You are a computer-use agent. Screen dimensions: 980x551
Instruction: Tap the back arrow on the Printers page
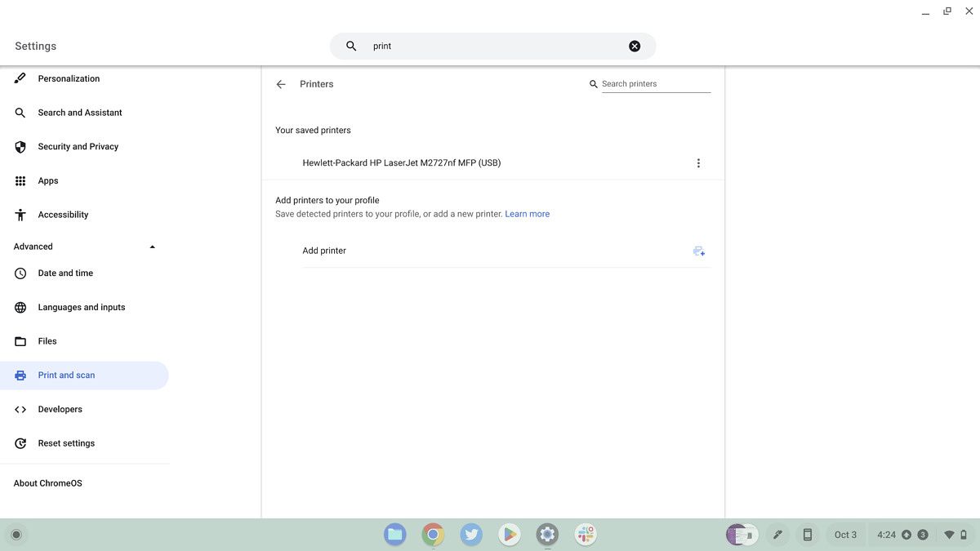(280, 84)
